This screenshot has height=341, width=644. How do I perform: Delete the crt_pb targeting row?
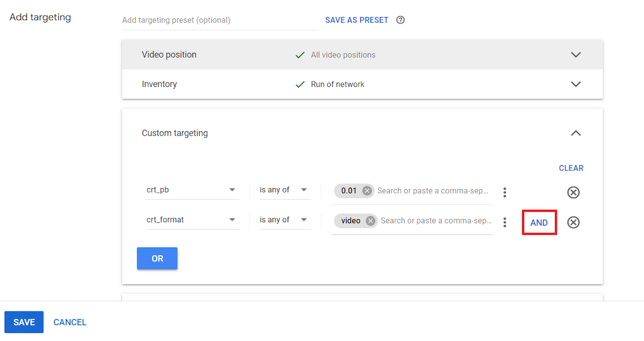pyautogui.click(x=573, y=192)
